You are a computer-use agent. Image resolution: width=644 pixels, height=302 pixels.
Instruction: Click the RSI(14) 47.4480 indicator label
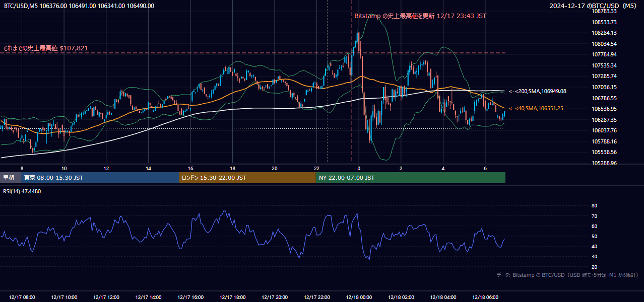22,191
